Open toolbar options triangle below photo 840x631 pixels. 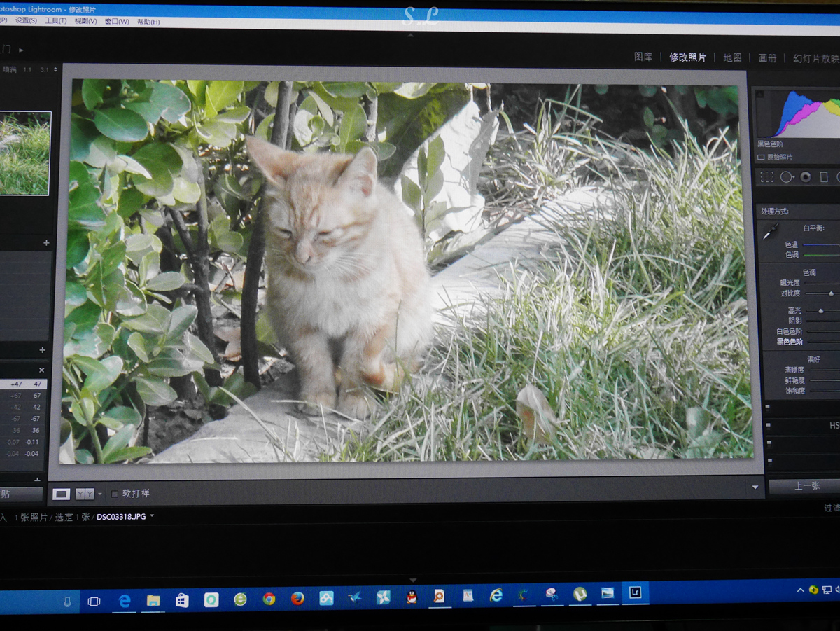coord(755,487)
